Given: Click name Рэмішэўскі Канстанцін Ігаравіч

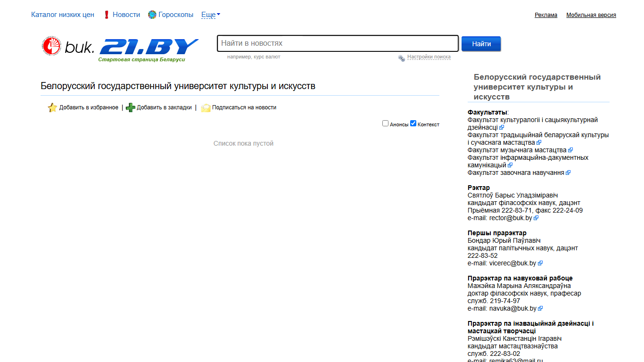Looking at the screenshot, I should (x=514, y=338).
